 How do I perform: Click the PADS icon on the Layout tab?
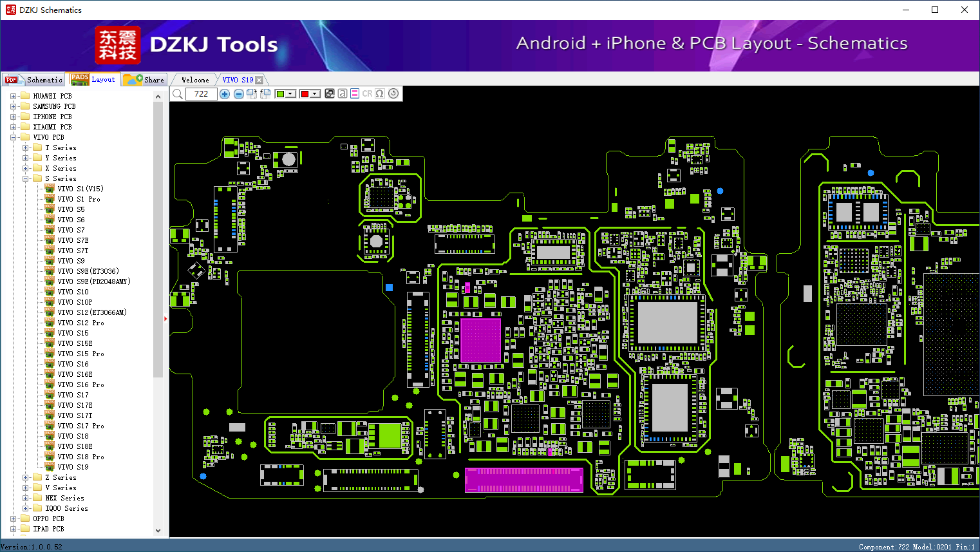click(x=80, y=79)
